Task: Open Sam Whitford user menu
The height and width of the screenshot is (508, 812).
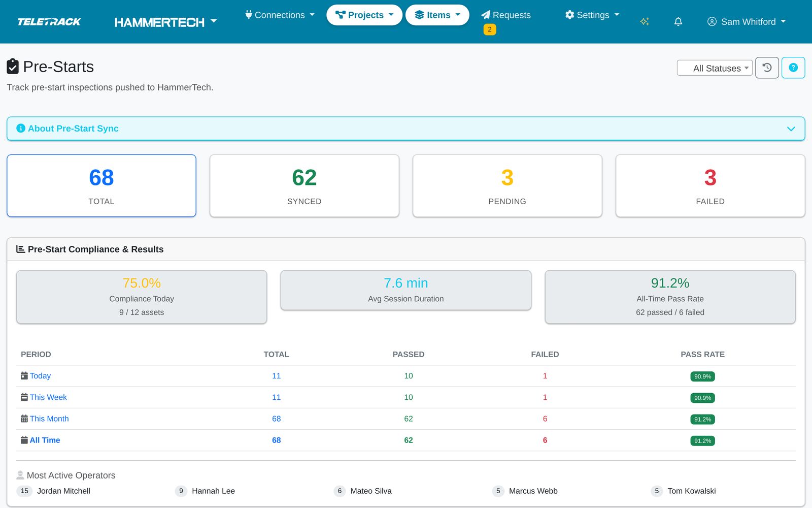Action: pyautogui.click(x=746, y=22)
